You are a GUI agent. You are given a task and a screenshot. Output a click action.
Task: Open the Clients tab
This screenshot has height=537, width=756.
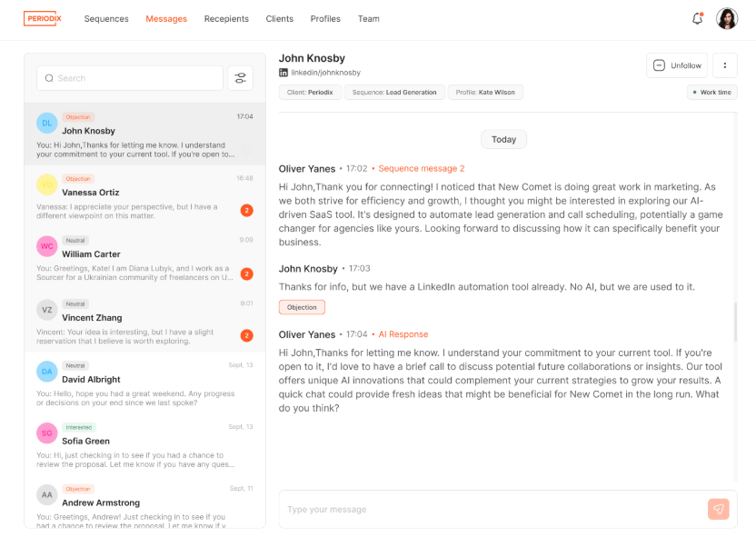tap(280, 19)
